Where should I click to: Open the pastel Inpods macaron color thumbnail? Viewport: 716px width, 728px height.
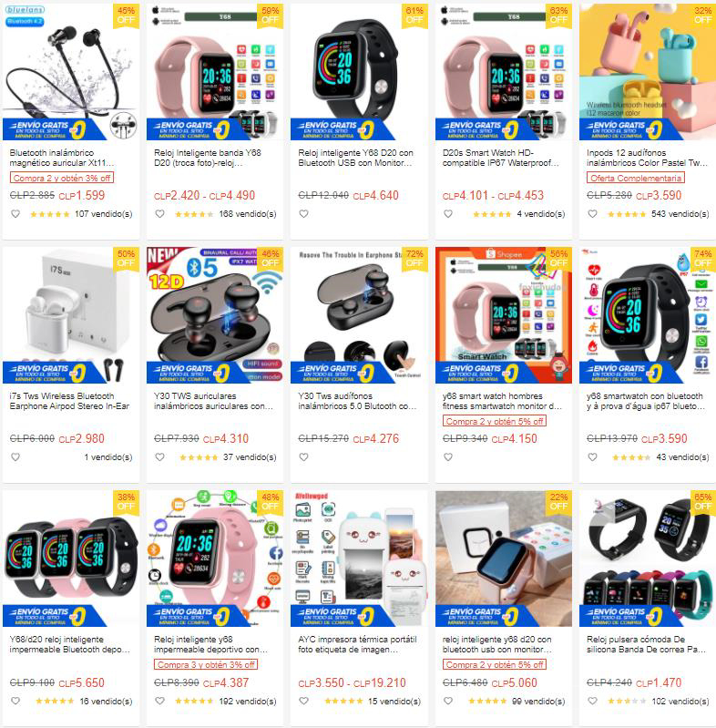coord(648,72)
